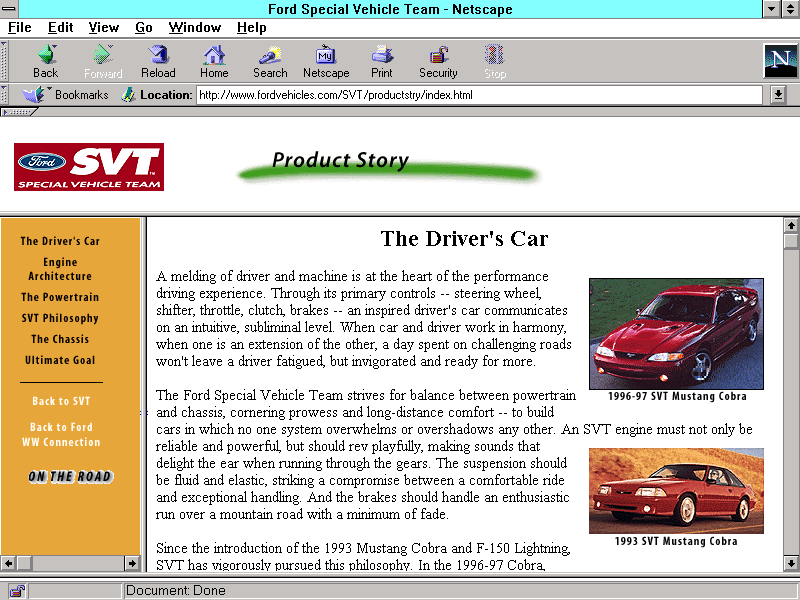Screen dimensions: 800x600
Task: Open the View menu
Action: point(104,28)
